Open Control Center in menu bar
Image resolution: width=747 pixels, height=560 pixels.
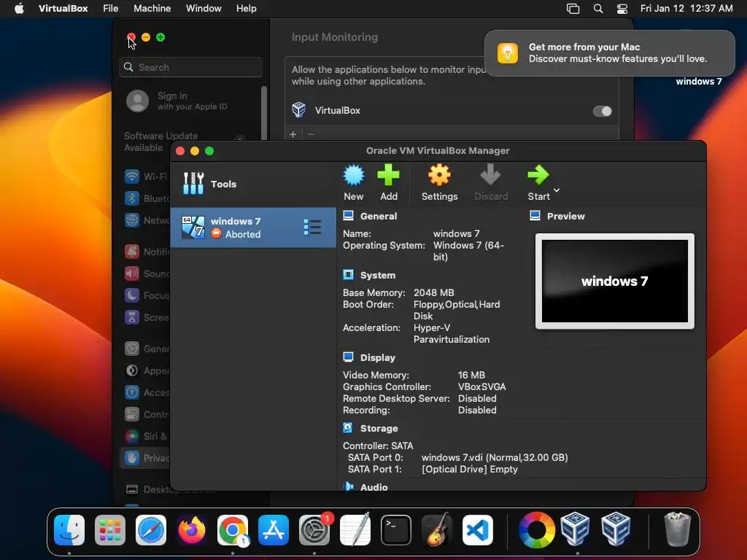coord(622,9)
